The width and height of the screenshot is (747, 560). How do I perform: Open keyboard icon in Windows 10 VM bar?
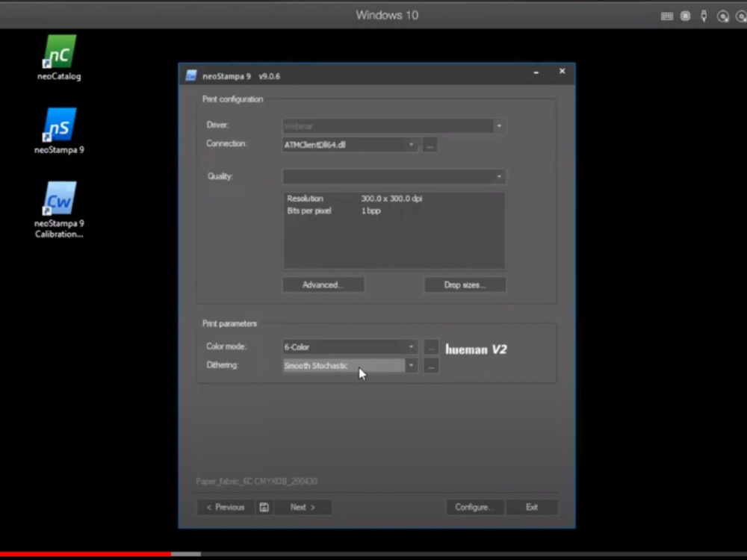[x=667, y=16]
